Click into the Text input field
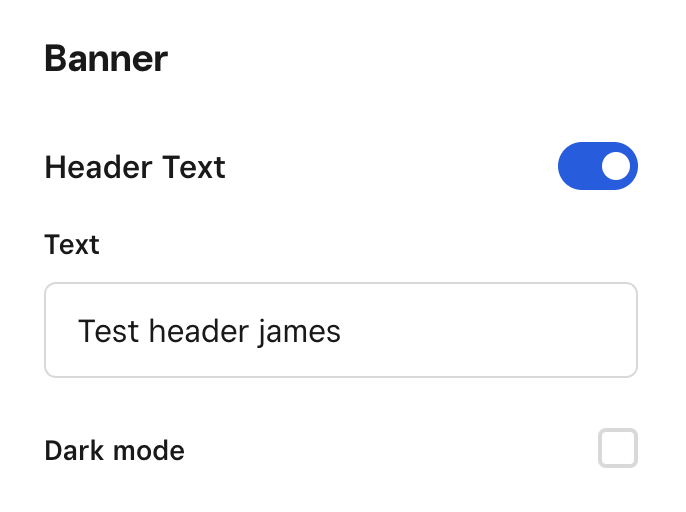The width and height of the screenshot is (686, 512). (x=341, y=330)
